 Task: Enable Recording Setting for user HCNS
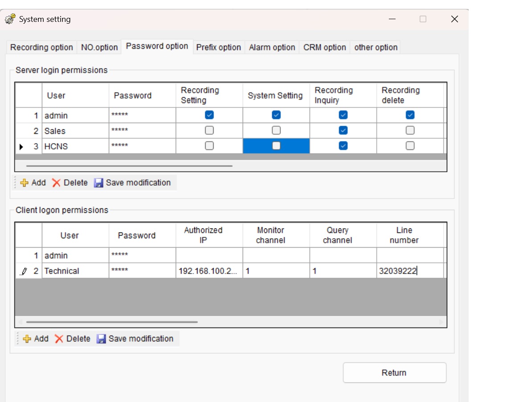click(x=209, y=145)
